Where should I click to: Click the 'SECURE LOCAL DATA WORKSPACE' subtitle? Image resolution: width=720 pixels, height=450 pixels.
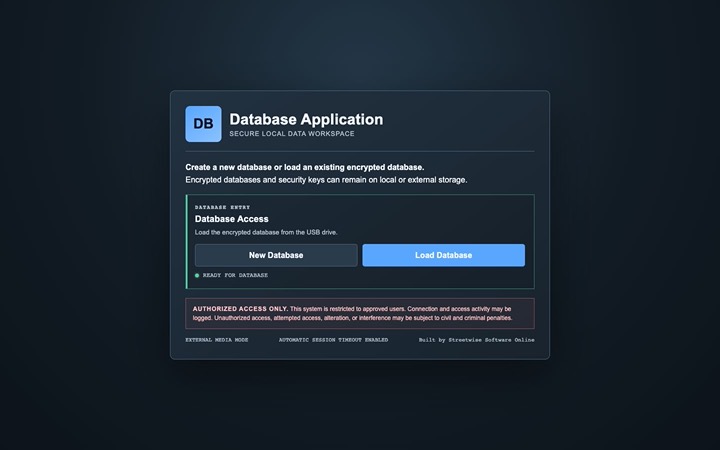[292, 134]
